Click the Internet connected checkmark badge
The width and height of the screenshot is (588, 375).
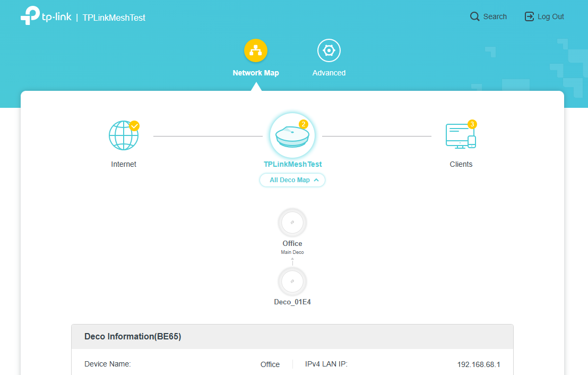[134, 126]
